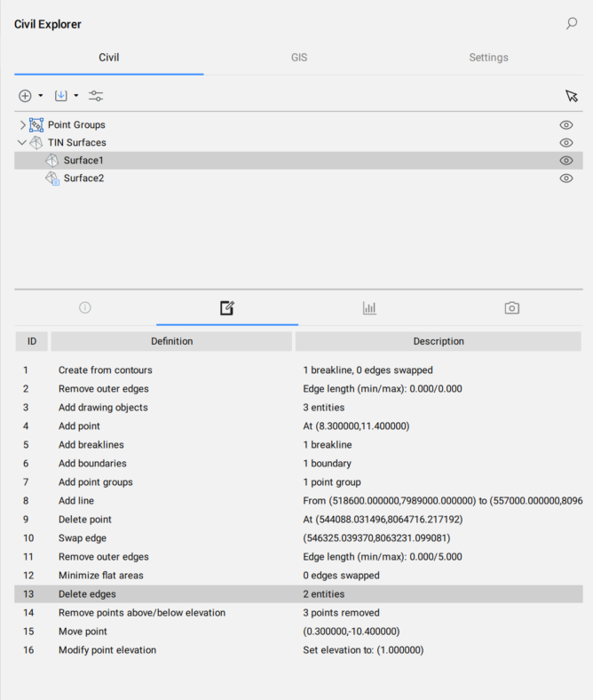Open the edit definitions pencil tab

(227, 308)
